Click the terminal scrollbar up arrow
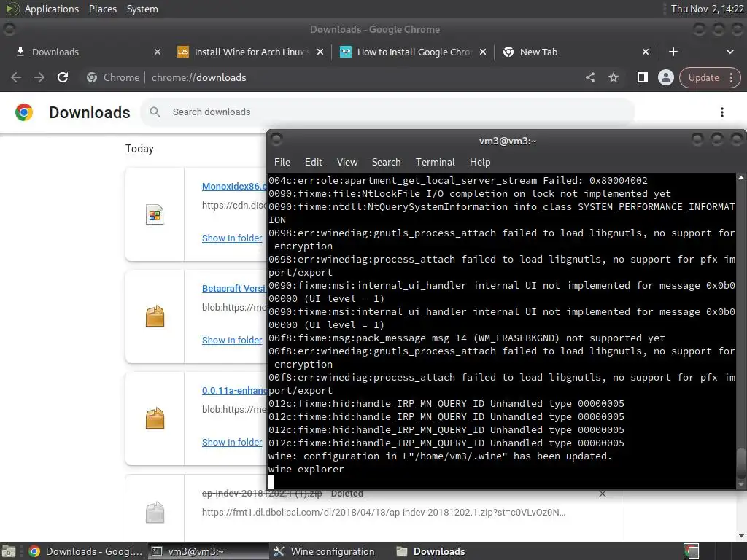Image resolution: width=747 pixels, height=560 pixels. pos(741,178)
